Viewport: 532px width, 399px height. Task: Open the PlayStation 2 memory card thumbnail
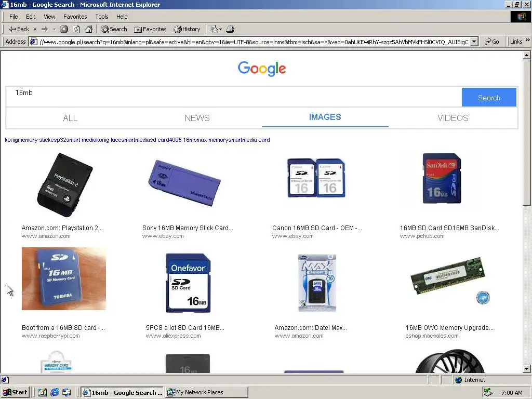(64, 185)
